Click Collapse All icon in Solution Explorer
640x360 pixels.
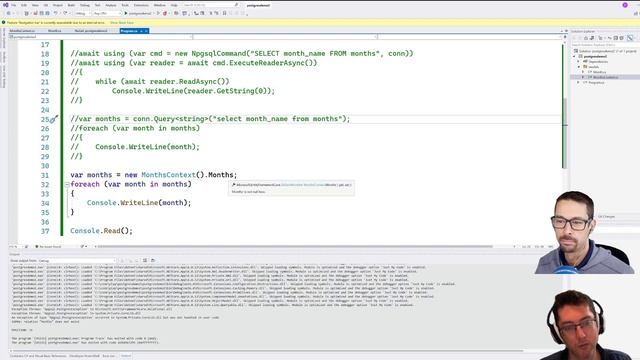[616, 38]
